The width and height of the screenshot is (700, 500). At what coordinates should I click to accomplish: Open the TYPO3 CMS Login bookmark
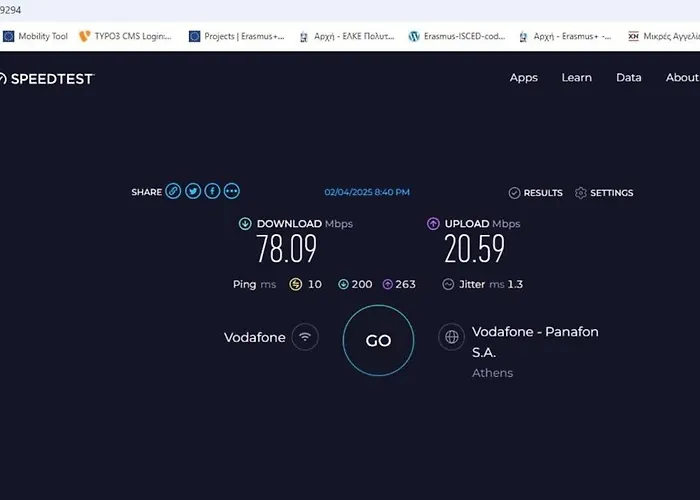click(x=125, y=36)
